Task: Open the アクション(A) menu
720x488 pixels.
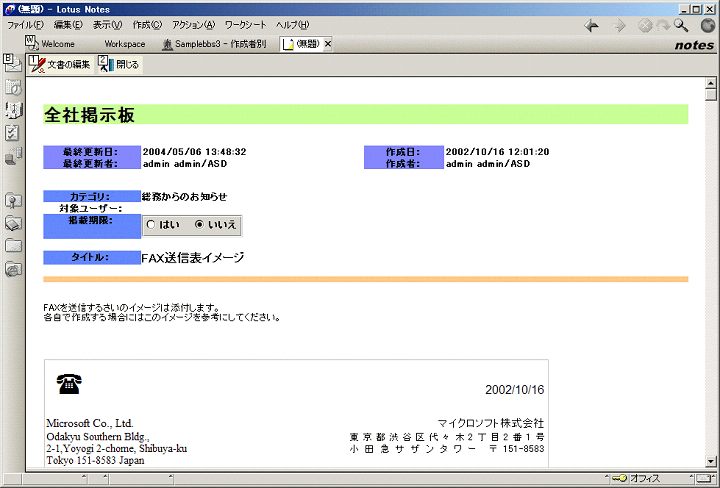Action: [193, 25]
